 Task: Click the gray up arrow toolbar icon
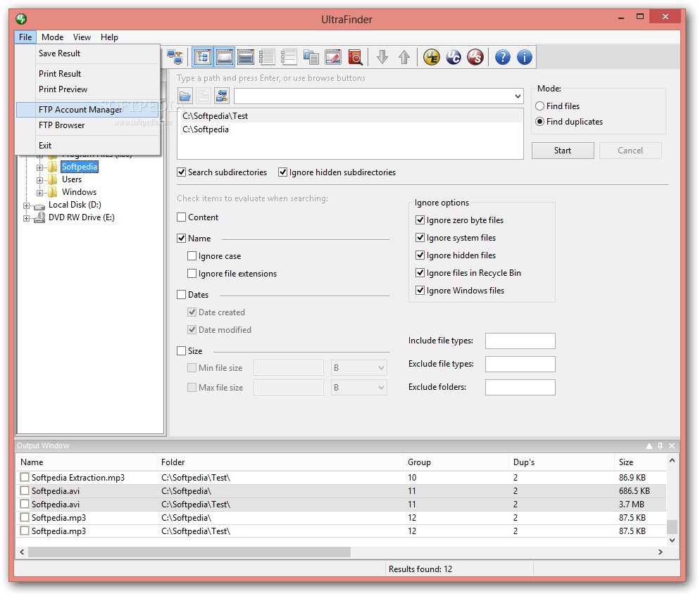pyautogui.click(x=404, y=57)
